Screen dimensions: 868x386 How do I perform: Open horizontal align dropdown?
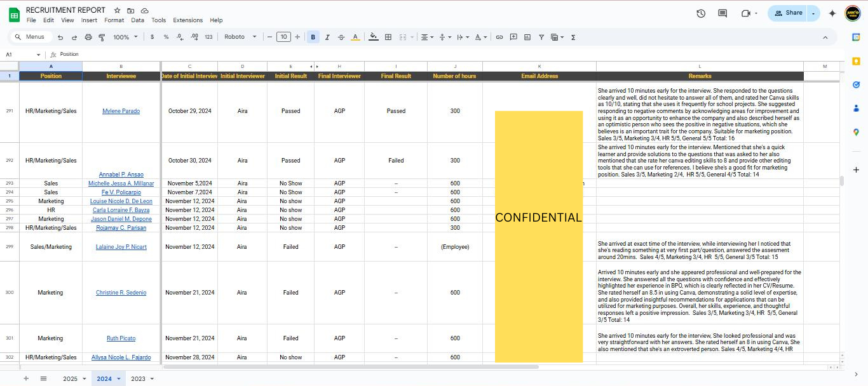click(428, 37)
